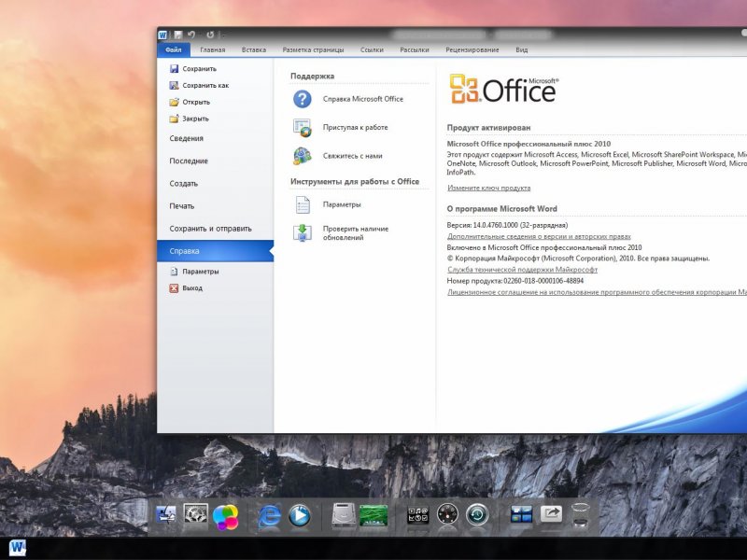Open Сохранить и отправить section
Image resolution: width=747 pixels, height=560 pixels.
[x=211, y=229]
